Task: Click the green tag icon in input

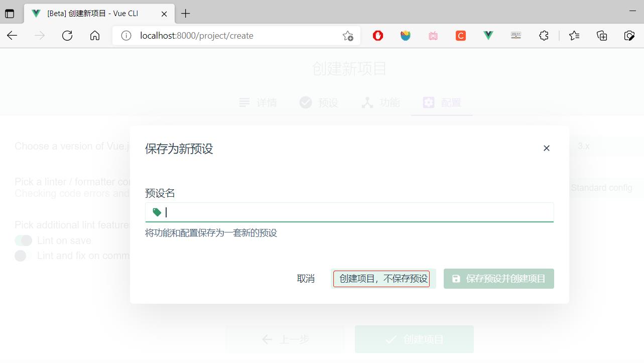Action: click(157, 212)
